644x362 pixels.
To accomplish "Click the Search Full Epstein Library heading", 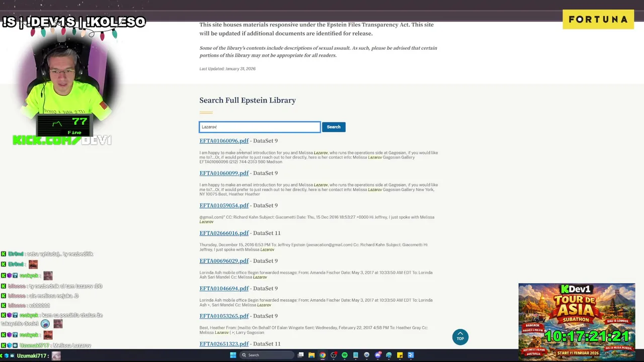I will (248, 100).
